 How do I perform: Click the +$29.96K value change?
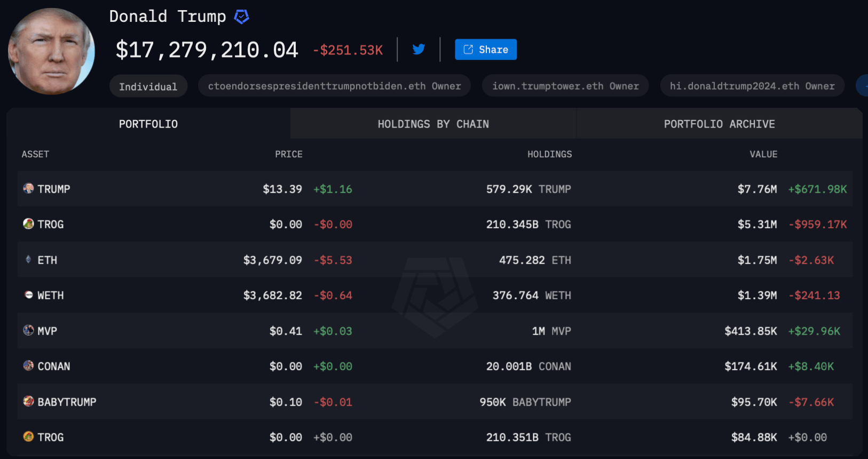click(x=815, y=331)
